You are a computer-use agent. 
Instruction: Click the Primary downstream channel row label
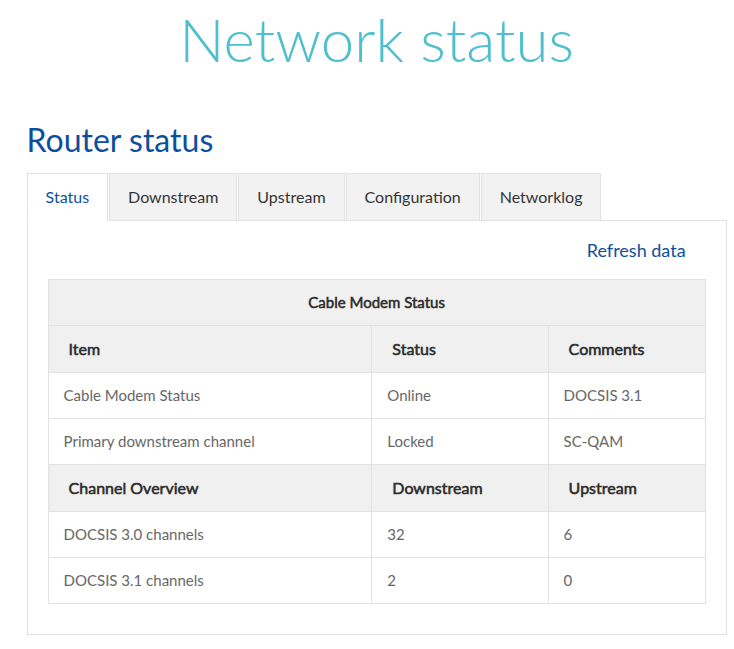click(x=159, y=441)
